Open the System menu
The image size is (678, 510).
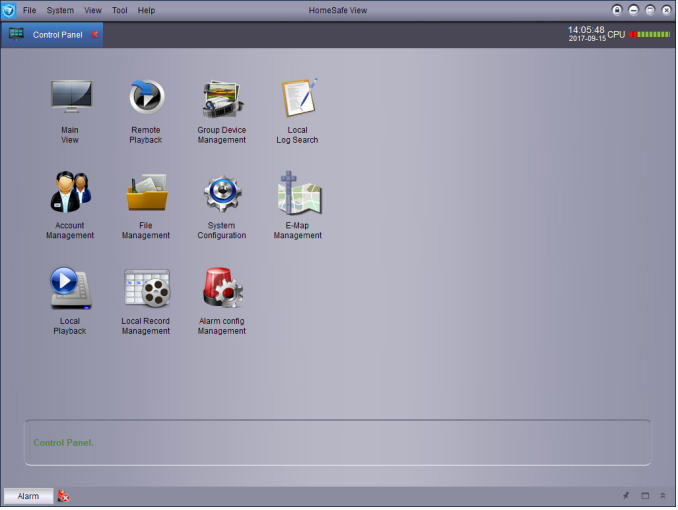pyautogui.click(x=60, y=10)
